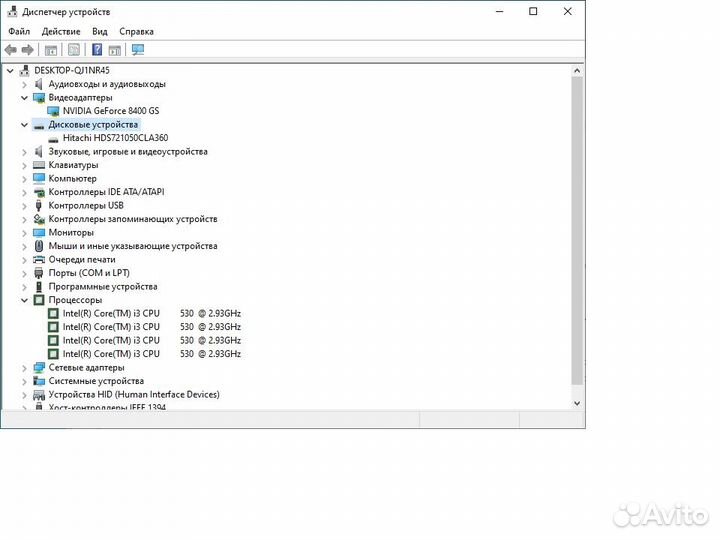Select the first Intel Core i3 CPU entry

pos(110,313)
